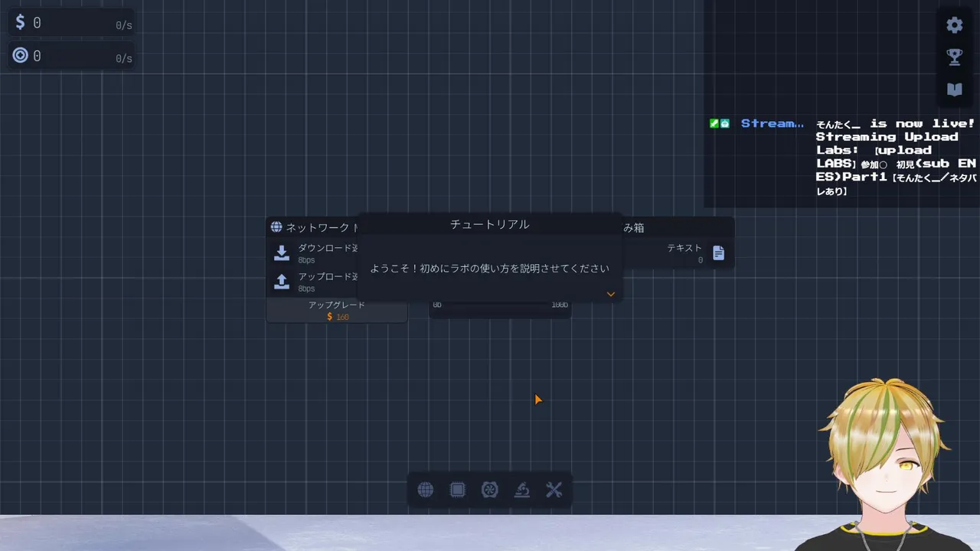Click the VTuber avatar at bottom right
980x551 pixels.
(x=884, y=465)
